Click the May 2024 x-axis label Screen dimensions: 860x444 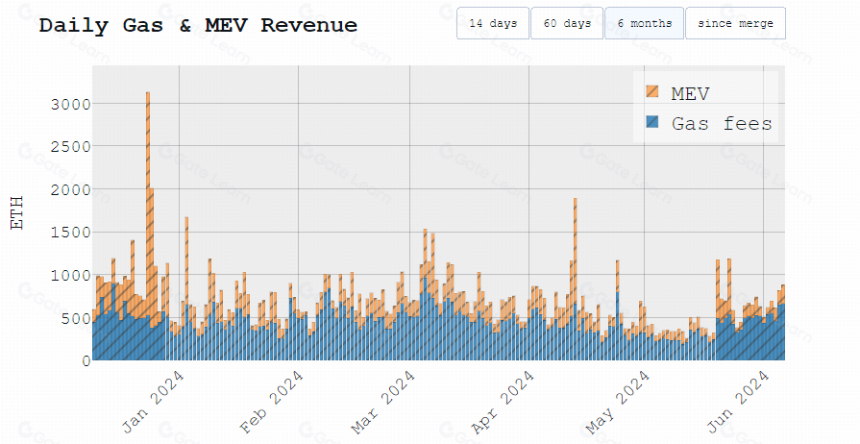tap(618, 401)
